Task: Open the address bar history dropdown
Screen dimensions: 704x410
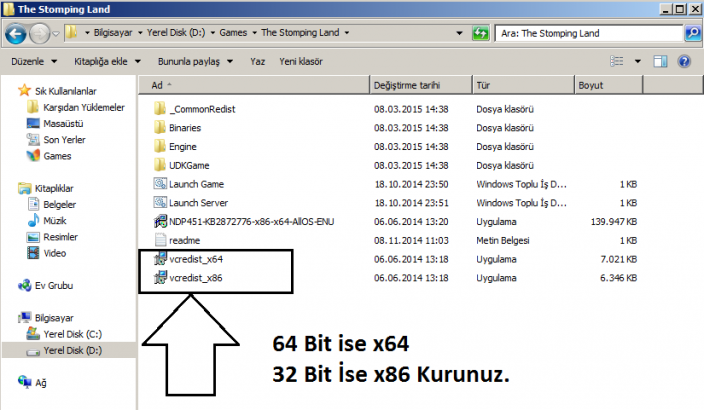Action: pos(459,33)
